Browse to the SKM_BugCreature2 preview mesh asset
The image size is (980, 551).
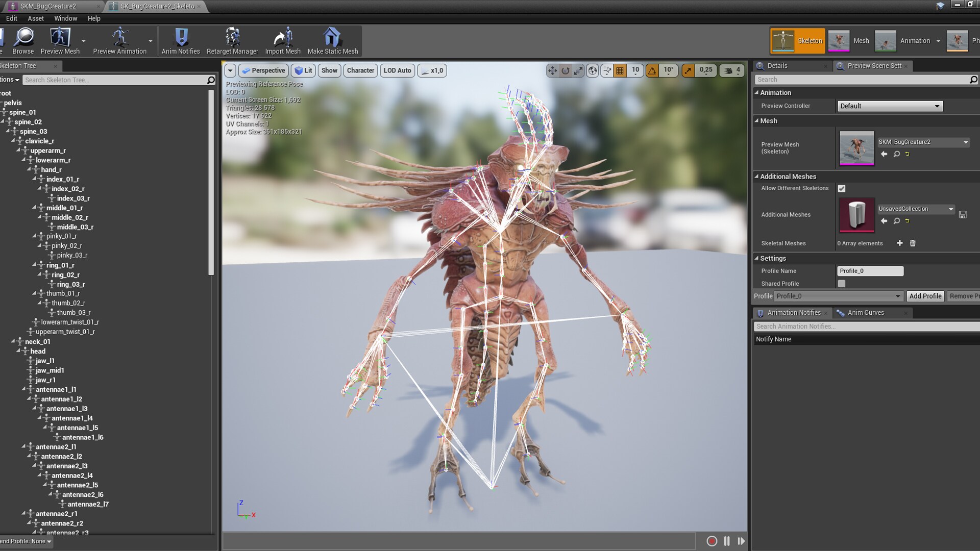click(x=896, y=154)
